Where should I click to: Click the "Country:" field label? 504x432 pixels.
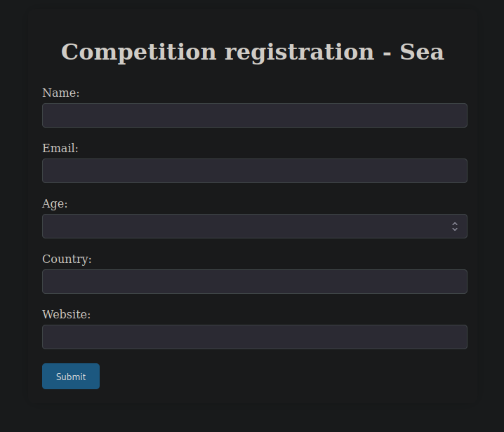[67, 259]
